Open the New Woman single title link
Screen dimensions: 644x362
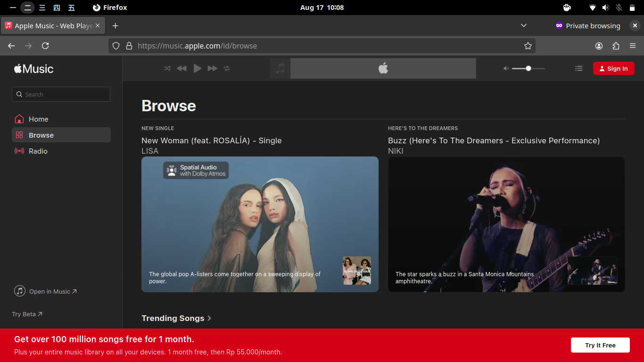pyautogui.click(x=212, y=140)
